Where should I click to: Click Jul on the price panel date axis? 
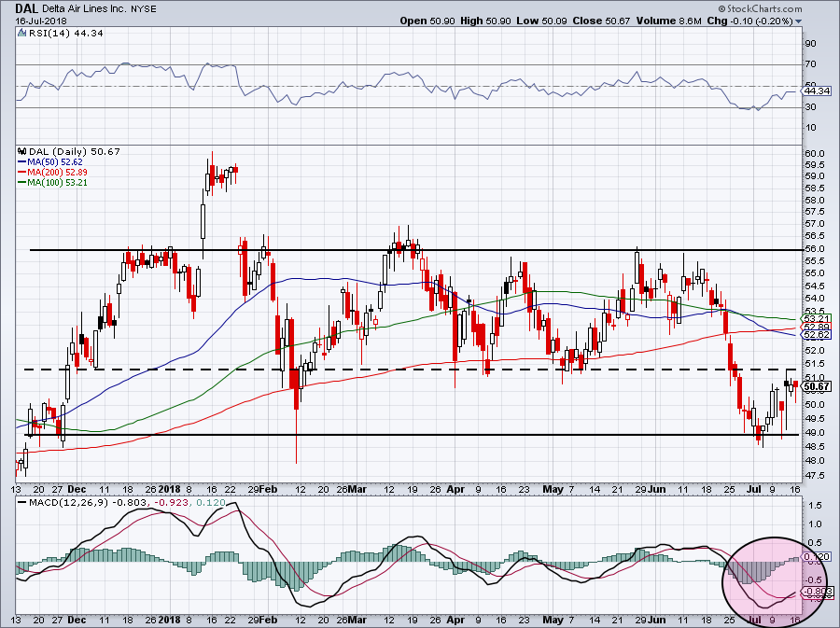[754, 489]
